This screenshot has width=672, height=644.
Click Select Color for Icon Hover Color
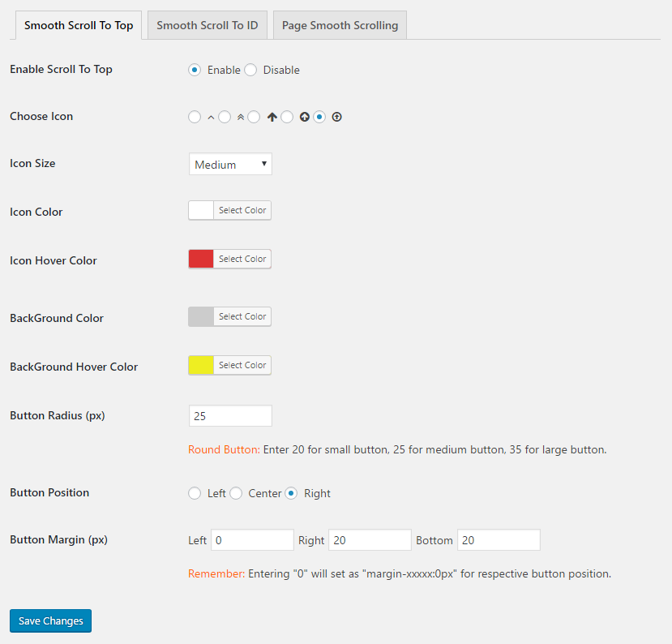[242, 259]
